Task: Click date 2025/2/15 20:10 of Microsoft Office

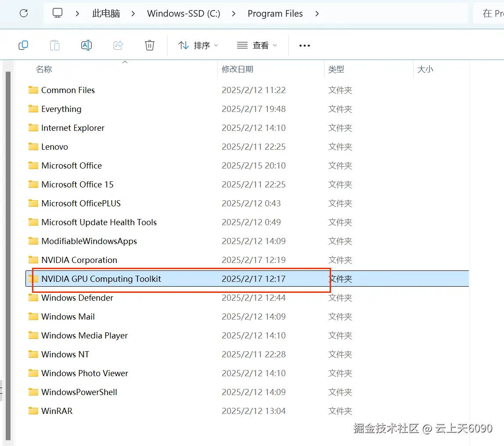Action: point(254,165)
